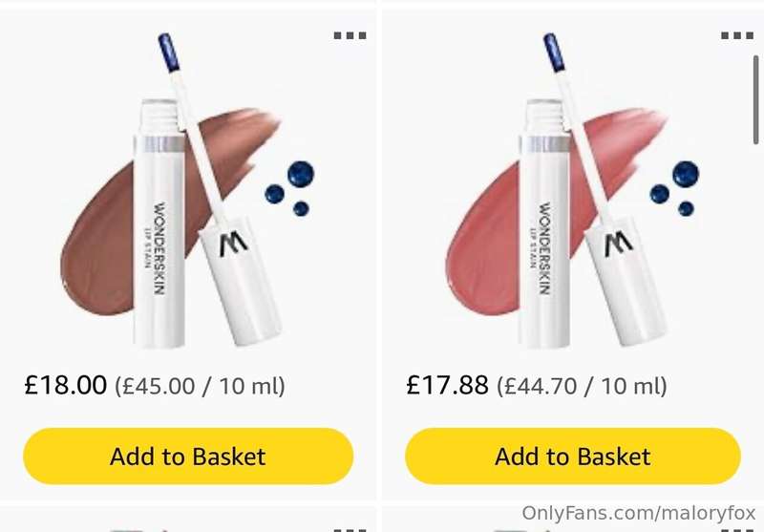The width and height of the screenshot is (764, 532).
Task: Click the blueberries graphic beside brown lip stain
Action: click(x=290, y=188)
